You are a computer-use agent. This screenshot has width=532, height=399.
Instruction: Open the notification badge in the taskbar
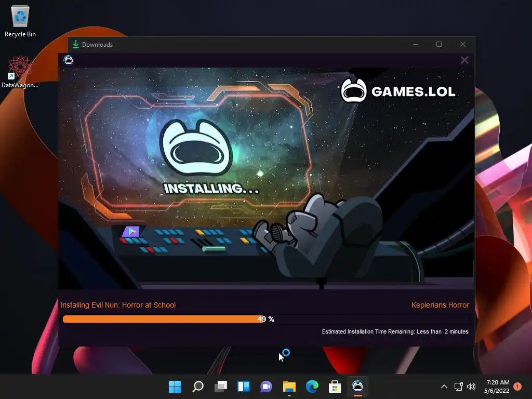[517, 387]
